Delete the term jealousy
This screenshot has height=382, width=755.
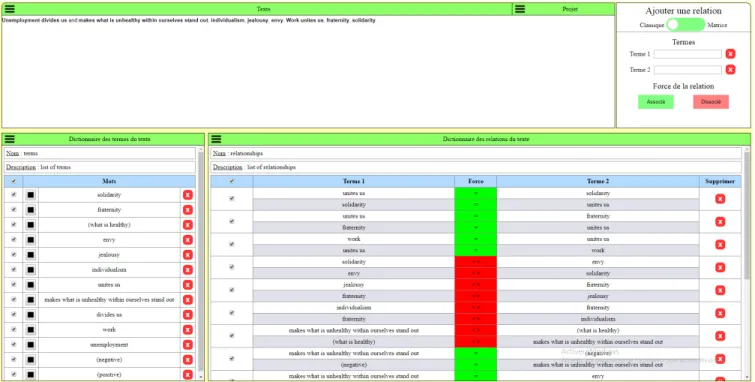click(188, 255)
